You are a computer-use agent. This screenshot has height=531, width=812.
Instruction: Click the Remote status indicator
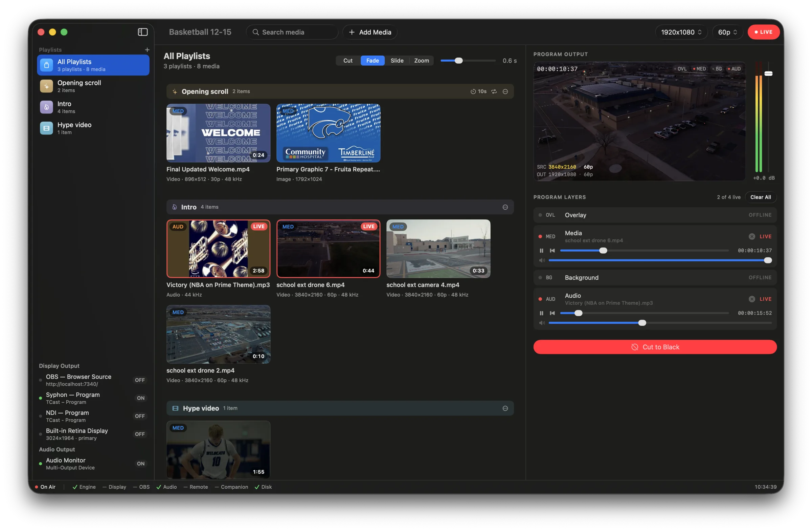pyautogui.click(x=196, y=487)
